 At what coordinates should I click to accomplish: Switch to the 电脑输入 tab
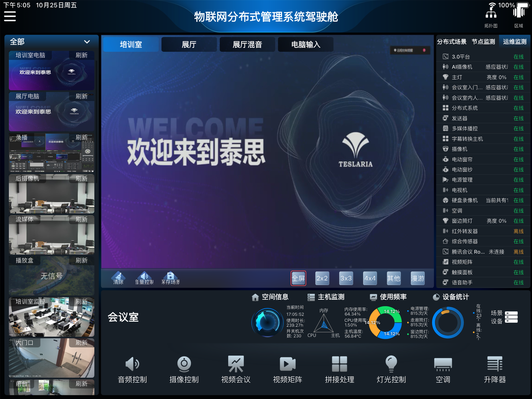[x=306, y=44]
